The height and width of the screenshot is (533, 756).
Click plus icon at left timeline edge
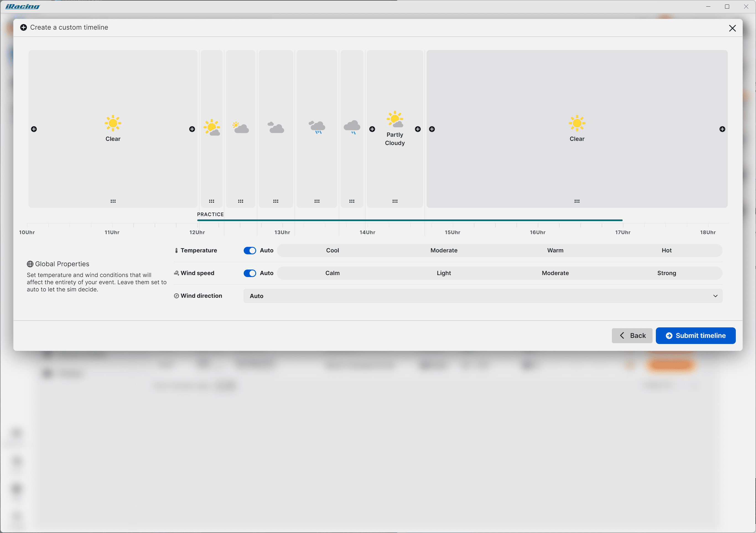pos(34,129)
